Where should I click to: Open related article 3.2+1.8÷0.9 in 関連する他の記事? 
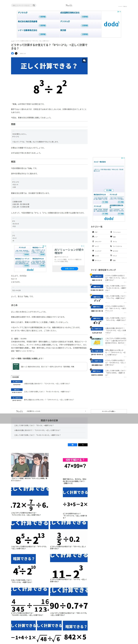[x=37, y=430]
